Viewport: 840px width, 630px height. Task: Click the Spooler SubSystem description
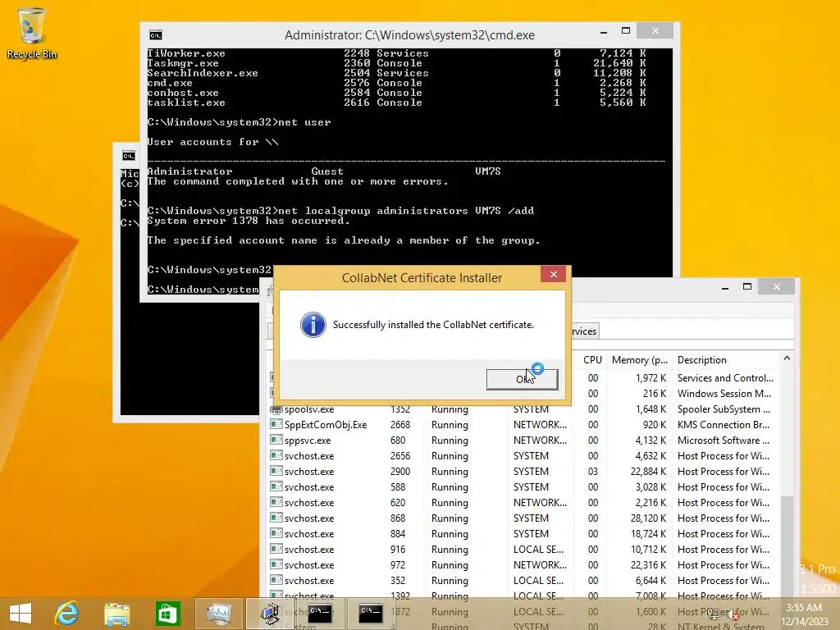point(724,409)
